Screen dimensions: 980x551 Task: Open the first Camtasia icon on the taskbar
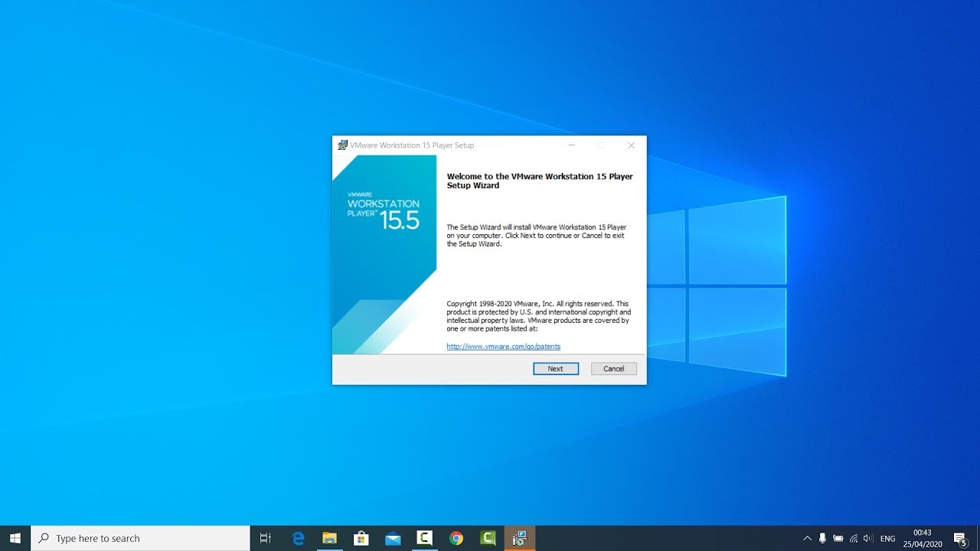[x=424, y=538]
